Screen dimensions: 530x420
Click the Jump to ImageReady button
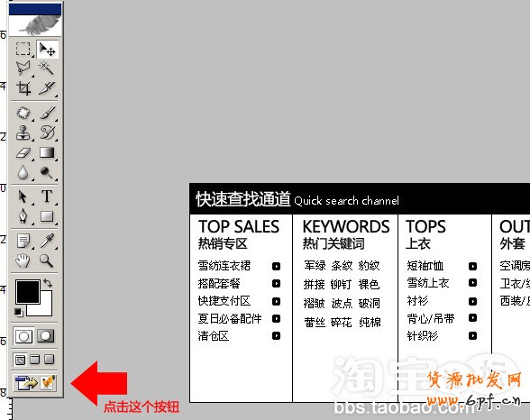pos(34,382)
